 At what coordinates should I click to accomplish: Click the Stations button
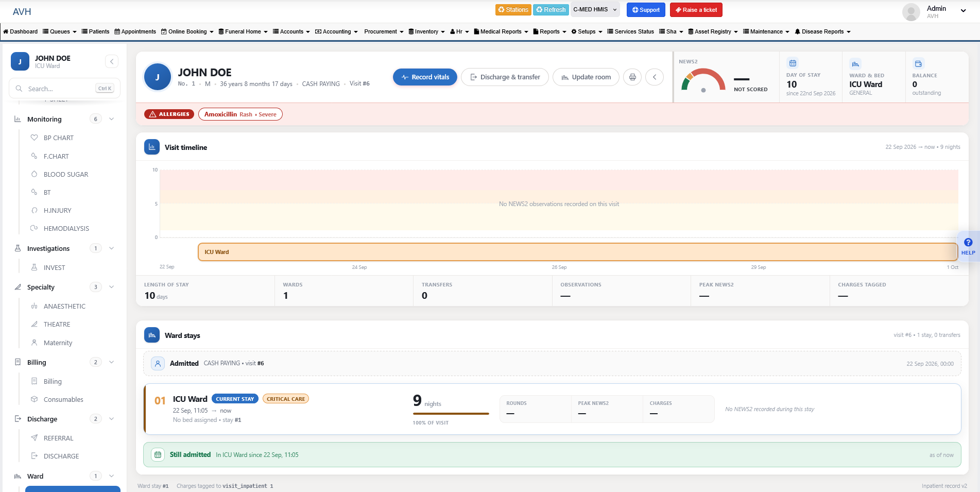(x=513, y=10)
